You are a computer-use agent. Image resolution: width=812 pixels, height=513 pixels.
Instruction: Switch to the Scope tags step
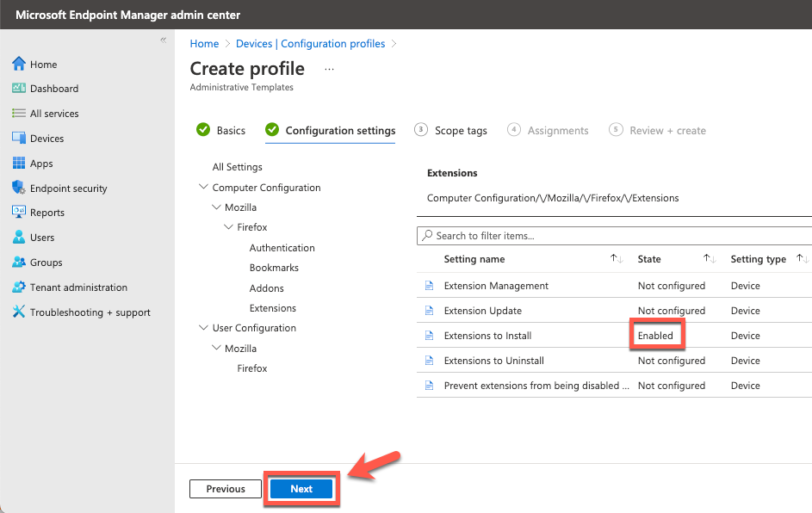tap(451, 130)
